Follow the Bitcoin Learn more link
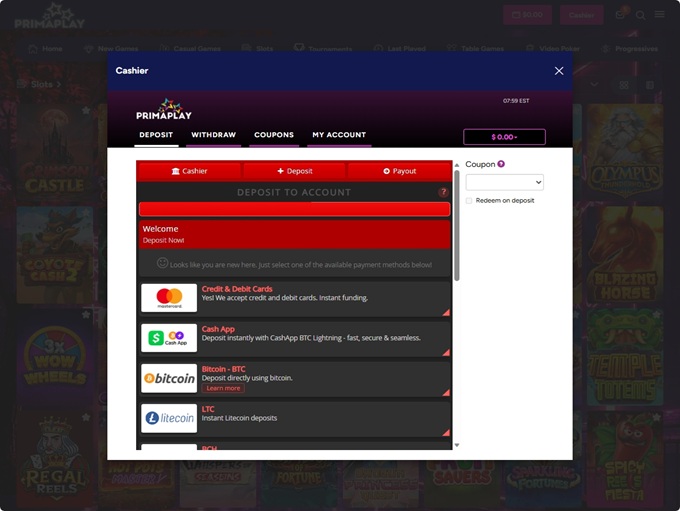Screen dimensions: 680x511 [x=223, y=388]
